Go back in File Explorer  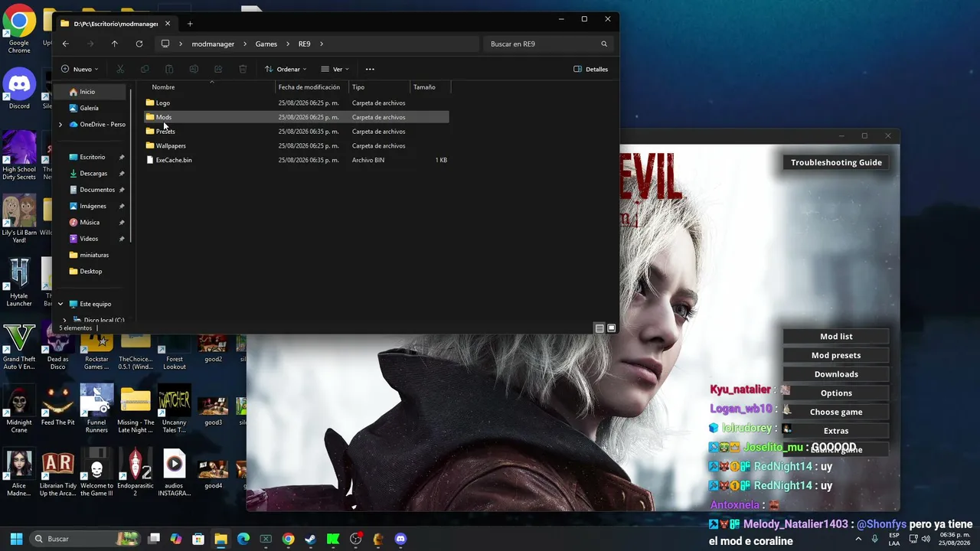(x=66, y=44)
